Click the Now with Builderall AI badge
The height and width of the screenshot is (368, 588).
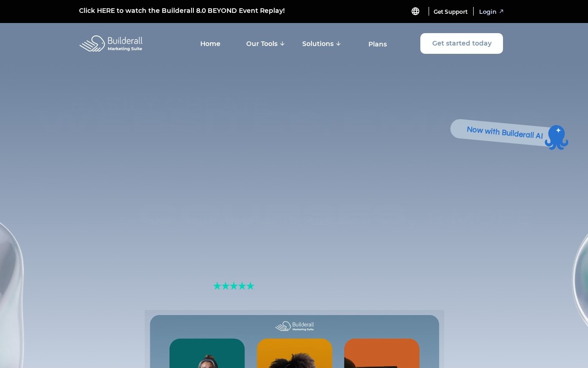504,132
